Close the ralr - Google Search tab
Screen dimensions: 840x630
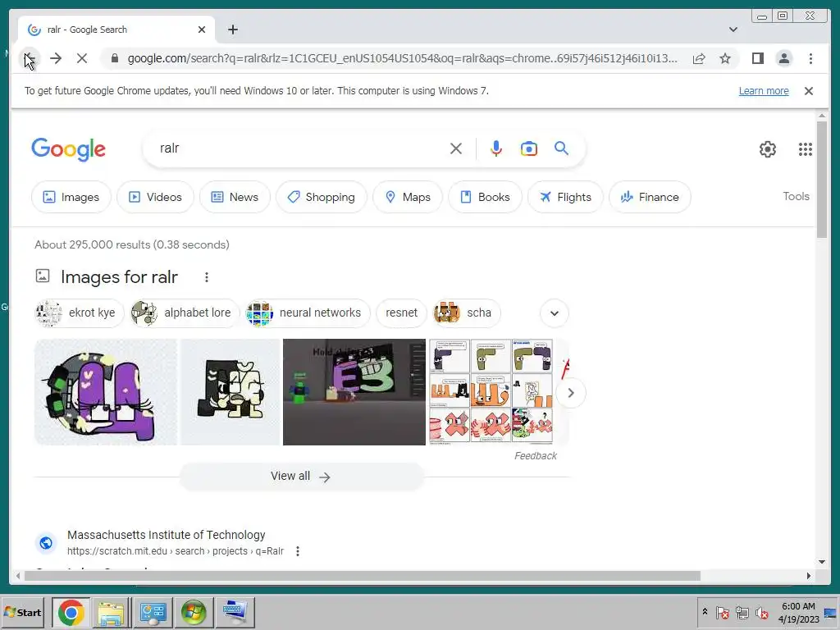click(202, 30)
